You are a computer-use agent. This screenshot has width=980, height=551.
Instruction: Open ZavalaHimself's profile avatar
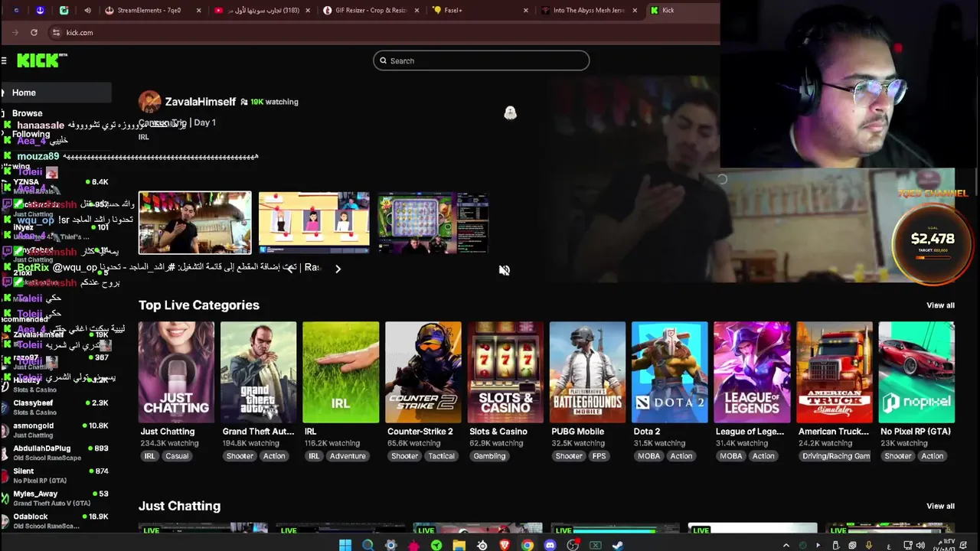click(x=149, y=102)
